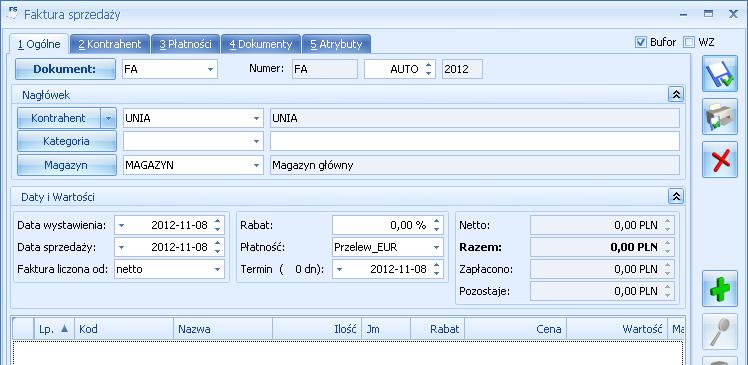Click the FS icon in the window title bar
The width and height of the screenshot is (748, 365).
click(x=13, y=13)
